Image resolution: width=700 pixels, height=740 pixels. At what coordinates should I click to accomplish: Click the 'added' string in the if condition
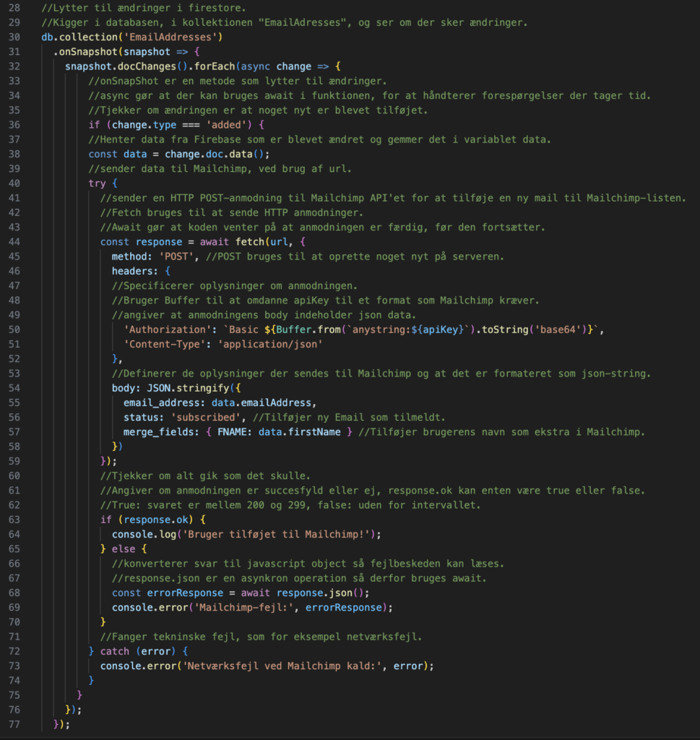pos(228,124)
